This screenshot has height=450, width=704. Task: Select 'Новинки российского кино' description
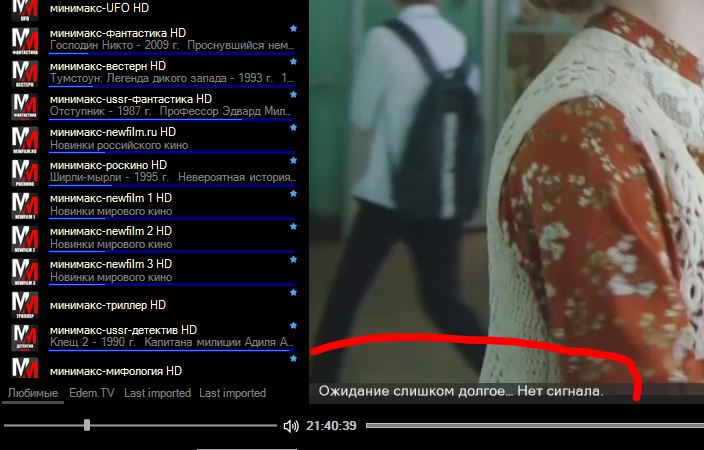119,145
